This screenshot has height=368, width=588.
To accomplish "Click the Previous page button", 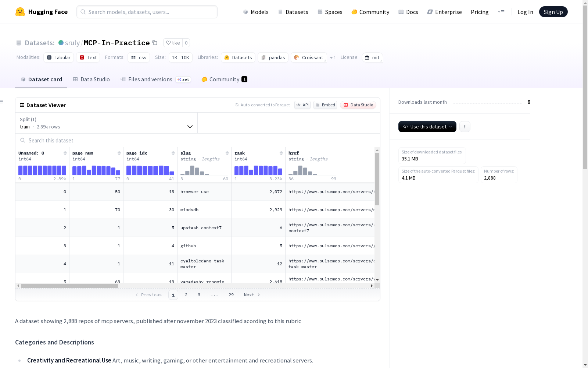I will coord(148,295).
